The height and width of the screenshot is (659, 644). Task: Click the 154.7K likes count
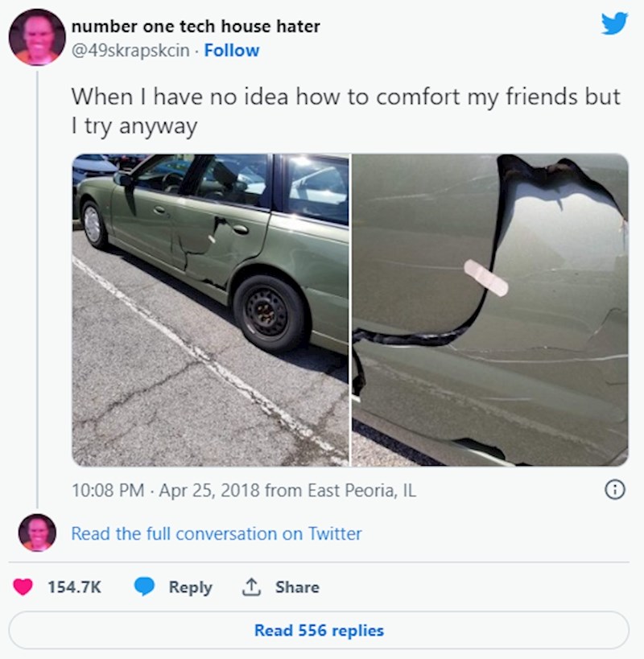pos(74,587)
